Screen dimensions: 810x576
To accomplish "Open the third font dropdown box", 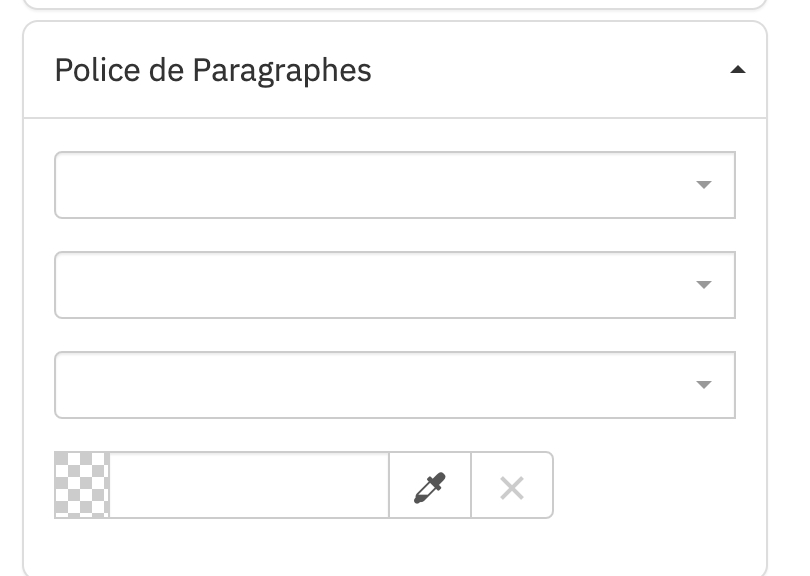I will (x=394, y=385).
